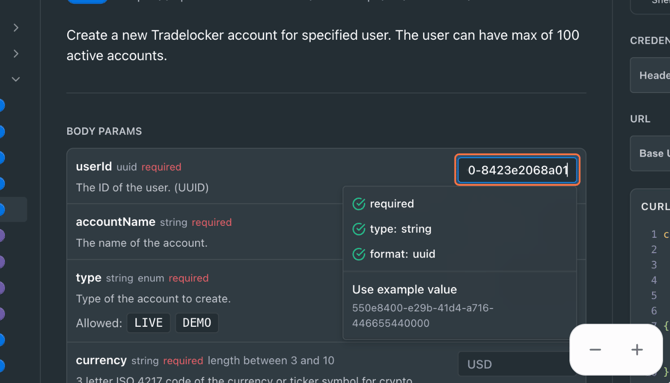This screenshot has height=383, width=670.
Task: Click the accountName parameter name
Action: tap(115, 222)
